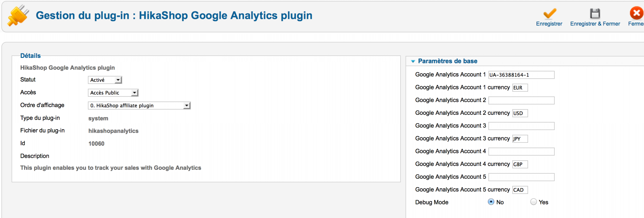644x218 pixels.
Task: Click the Google Analytics Account 1 field
Action: tap(521, 75)
